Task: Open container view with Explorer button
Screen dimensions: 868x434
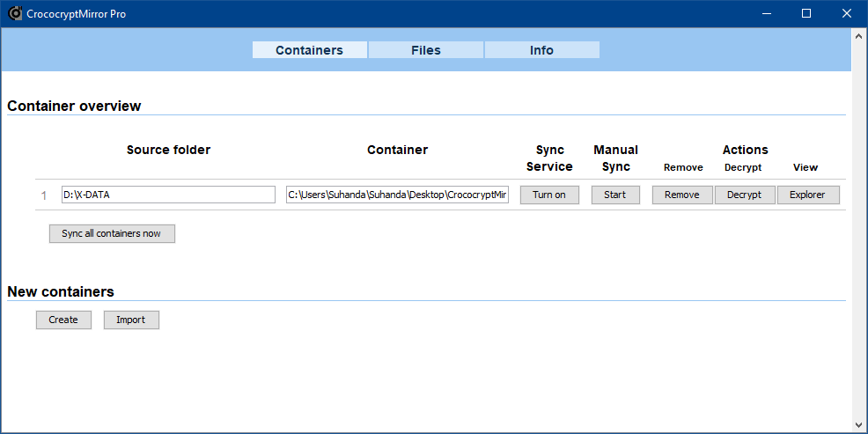Action: point(807,195)
